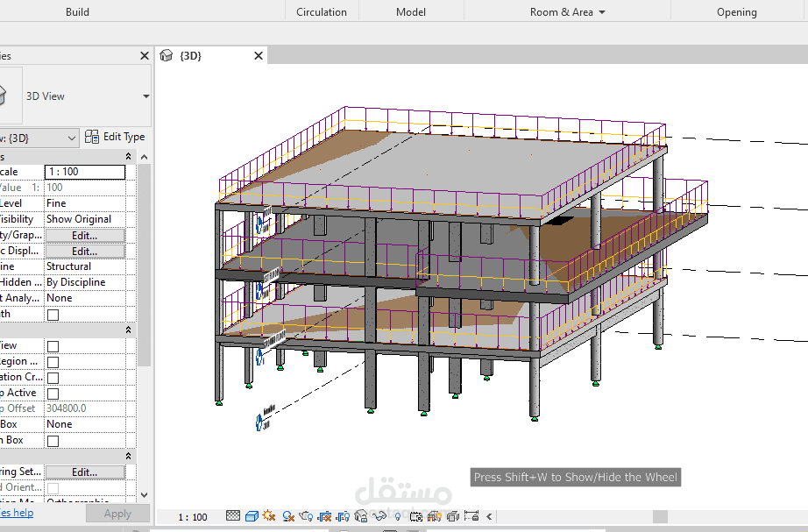Toggle shadows in the view control bar
The height and width of the screenshot is (532, 808).
(x=287, y=516)
